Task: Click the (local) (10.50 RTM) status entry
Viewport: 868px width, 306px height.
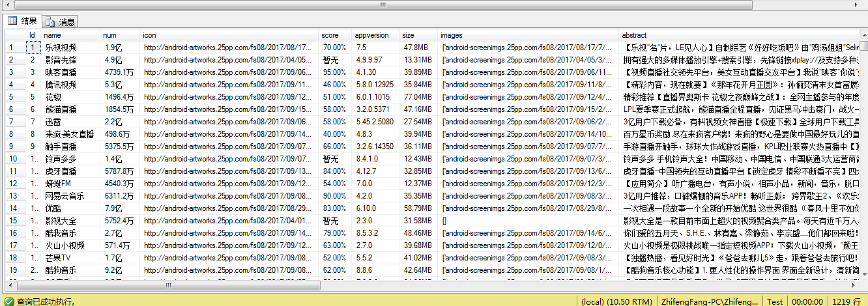Action: pos(617,301)
